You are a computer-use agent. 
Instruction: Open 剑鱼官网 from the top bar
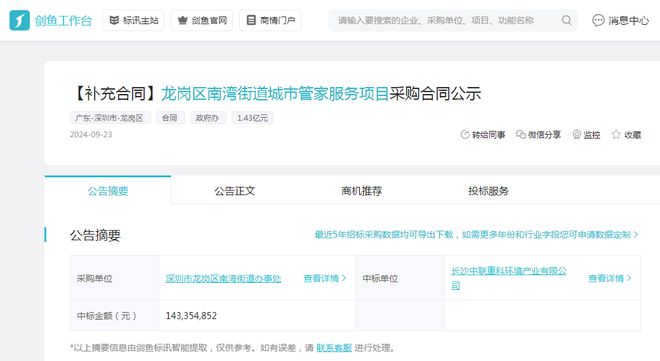tap(202, 20)
